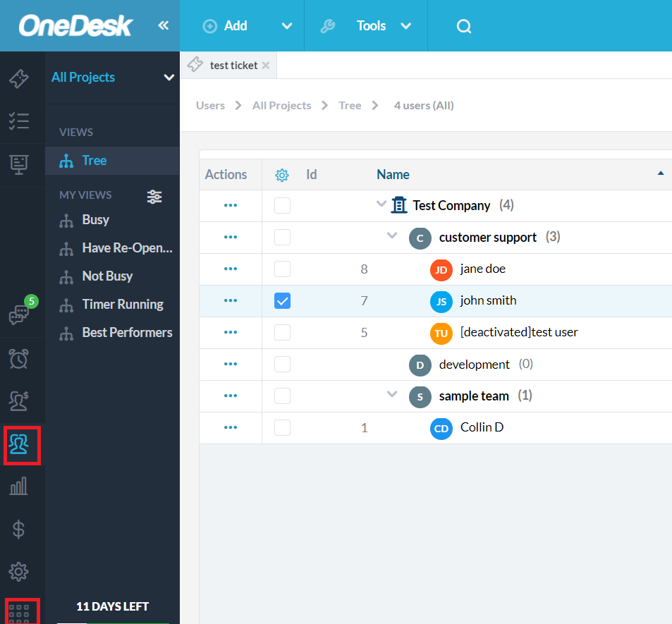This screenshot has height=624, width=672.
Task: Collapse the Test Company tree node
Action: tap(381, 204)
